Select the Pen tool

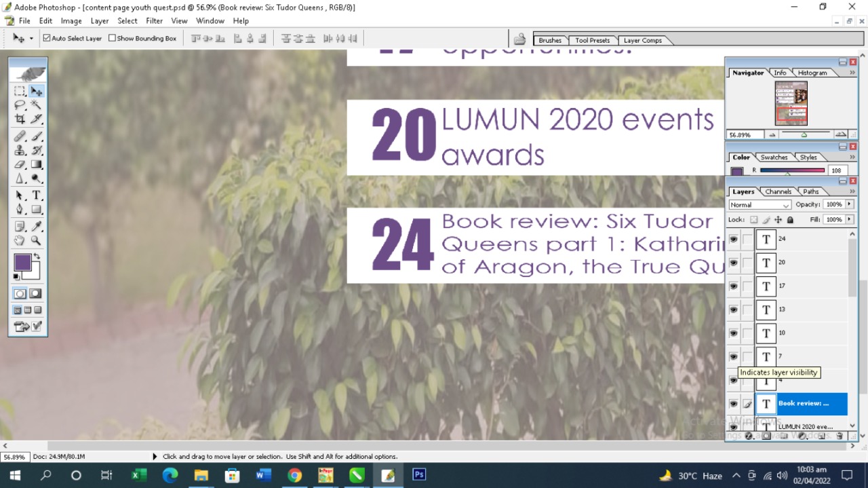pos(20,210)
